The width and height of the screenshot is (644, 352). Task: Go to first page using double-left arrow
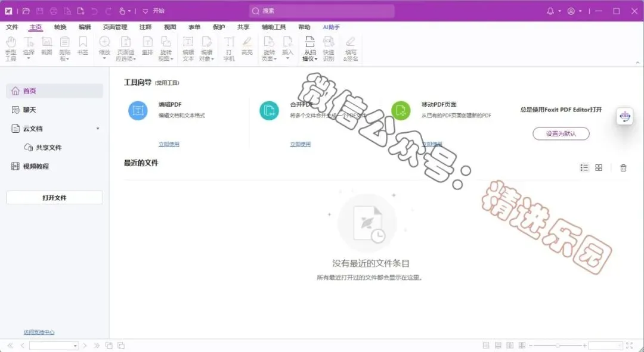(x=10, y=345)
